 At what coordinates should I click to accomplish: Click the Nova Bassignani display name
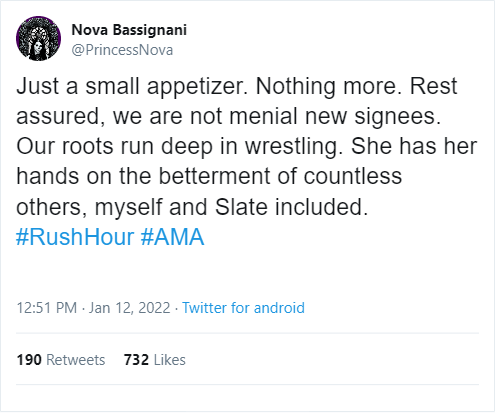(x=129, y=30)
